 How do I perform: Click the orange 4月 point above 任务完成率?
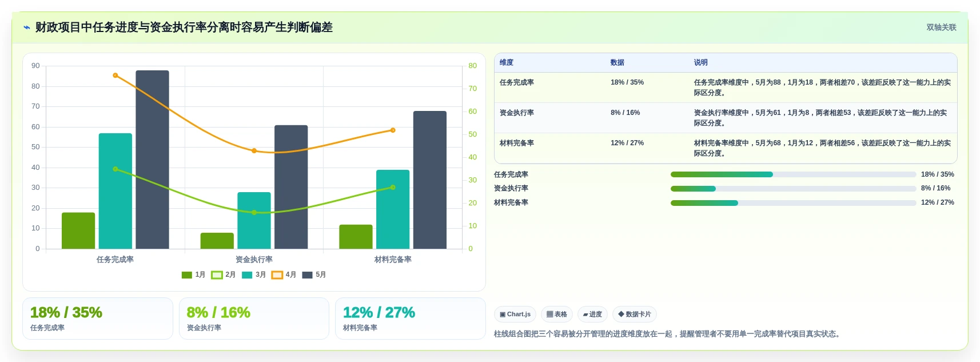pyautogui.click(x=115, y=75)
